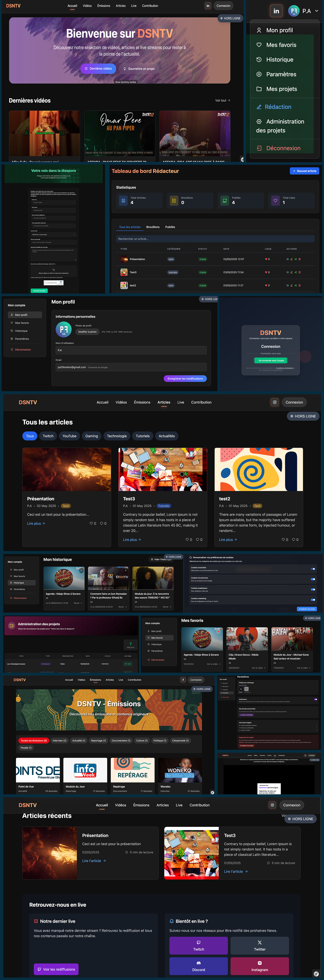The width and height of the screenshot is (324, 980).
Task: Click the Nouvel article button
Action: pyautogui.click(x=304, y=171)
